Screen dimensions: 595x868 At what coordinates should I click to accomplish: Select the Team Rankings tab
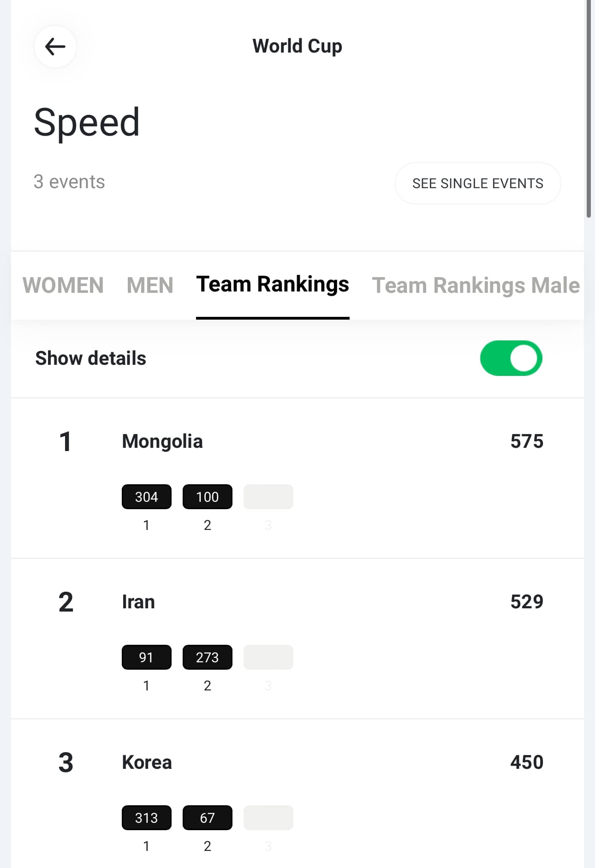click(273, 285)
